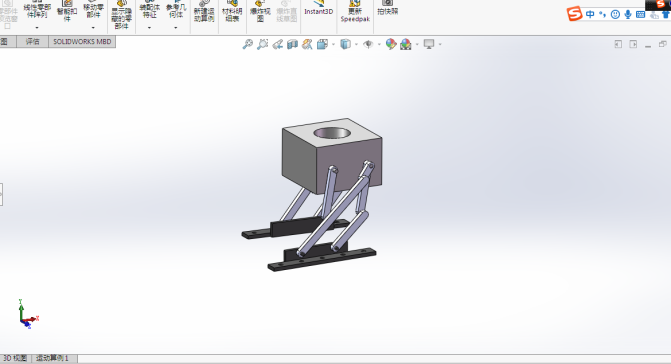671x364 pixels.
Task: Take a snapshot with 拍快照
Action: pos(388,9)
